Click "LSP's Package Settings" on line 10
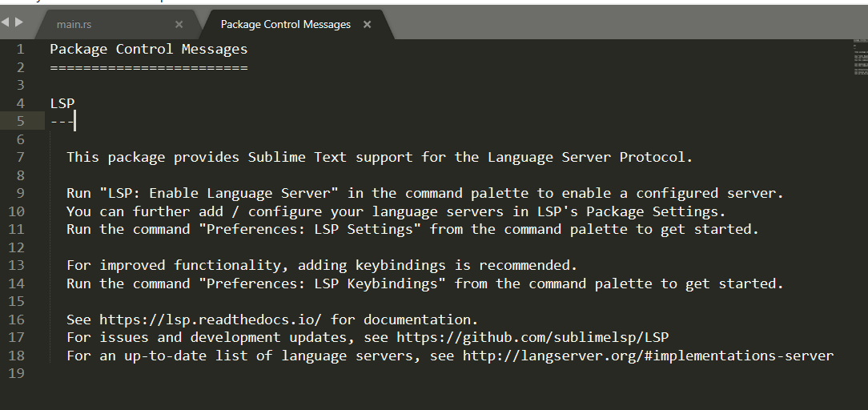 [x=628, y=211]
